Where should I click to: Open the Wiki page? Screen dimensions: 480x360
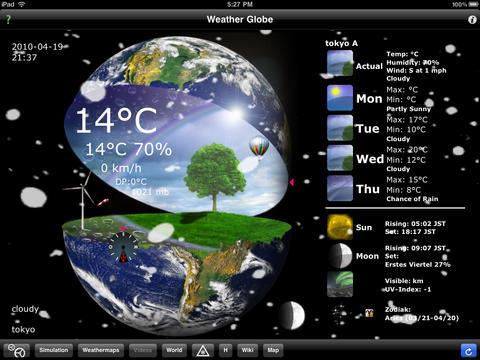pyautogui.click(x=248, y=350)
